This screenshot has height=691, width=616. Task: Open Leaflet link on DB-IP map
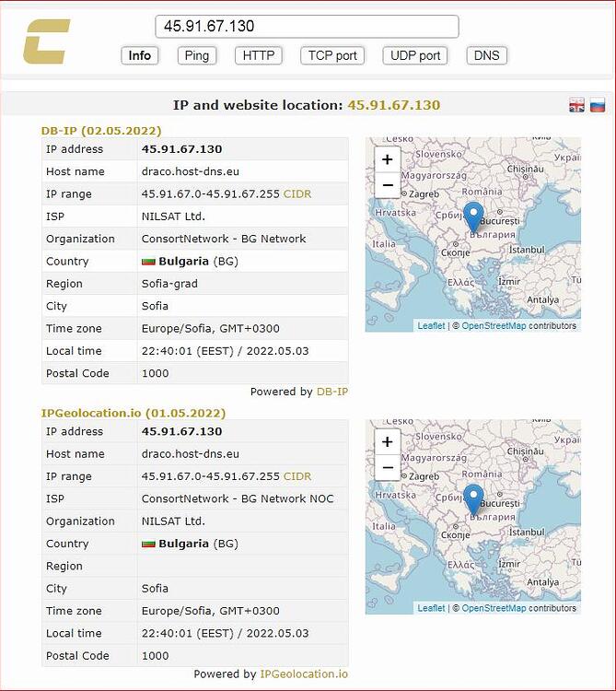(431, 325)
